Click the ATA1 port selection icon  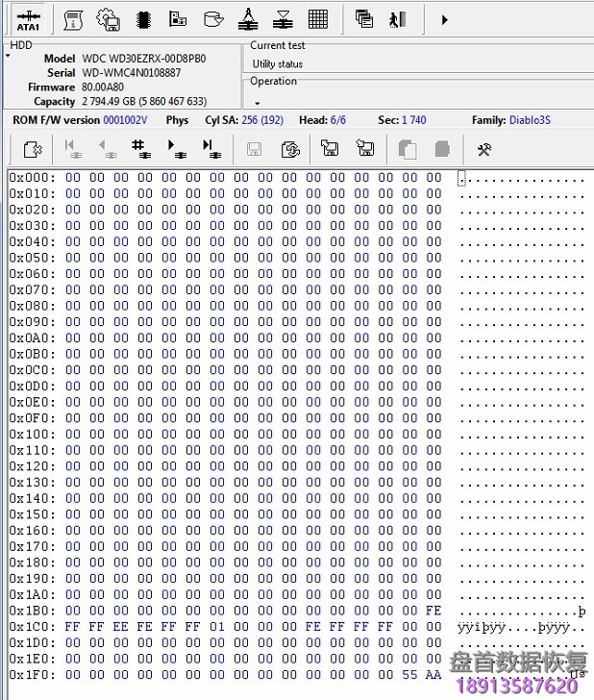[x=29, y=20]
